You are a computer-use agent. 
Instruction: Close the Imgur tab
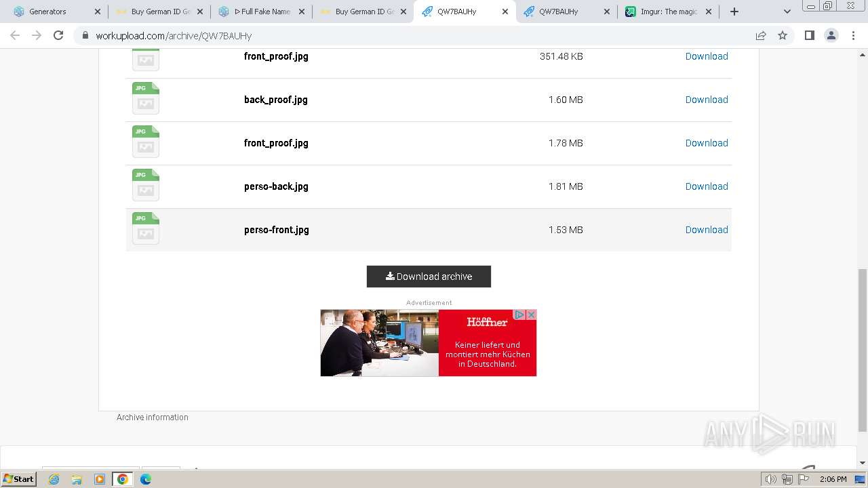[709, 12]
